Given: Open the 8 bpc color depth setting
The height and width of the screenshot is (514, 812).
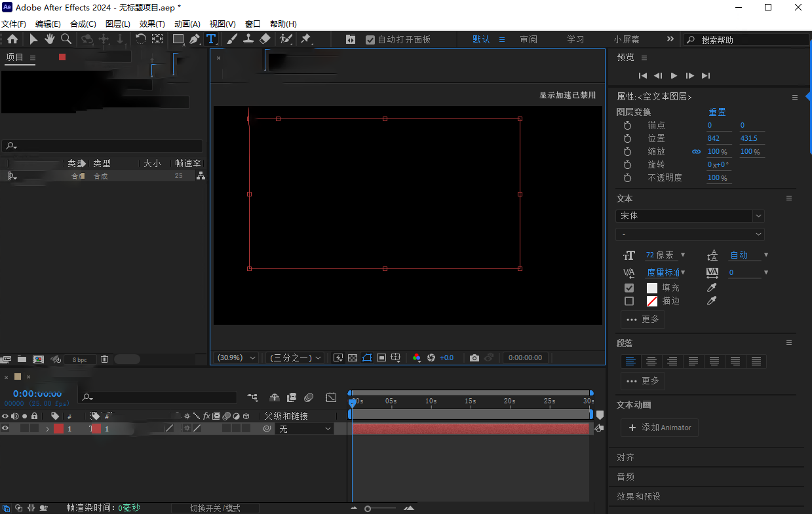Looking at the screenshot, I should 80,359.
